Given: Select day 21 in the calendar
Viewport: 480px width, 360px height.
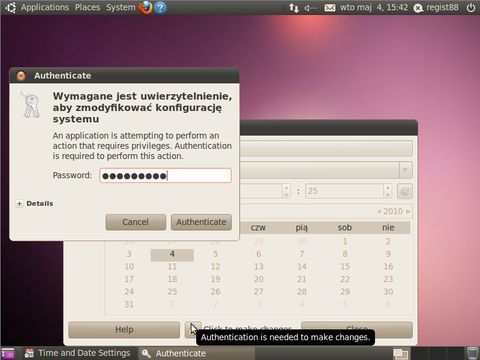Looking at the screenshot, I should pyautogui.click(x=302, y=279).
